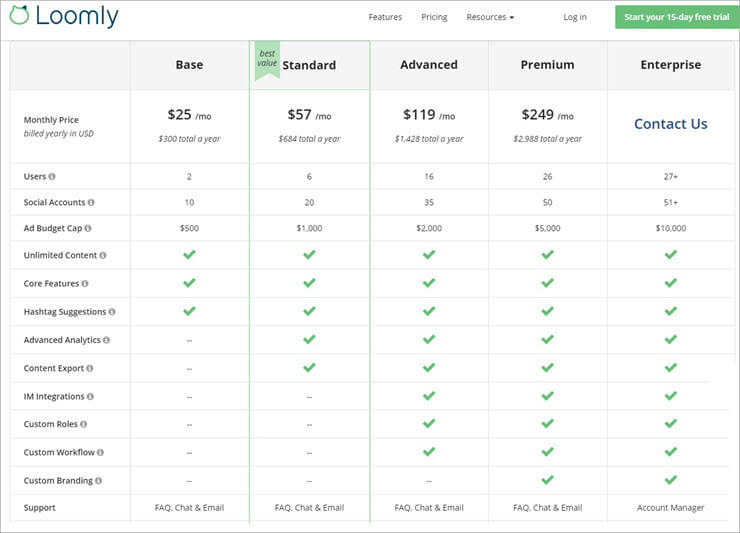The height and width of the screenshot is (533, 740).
Task: Click the $57 /mo price
Action: tap(309, 115)
